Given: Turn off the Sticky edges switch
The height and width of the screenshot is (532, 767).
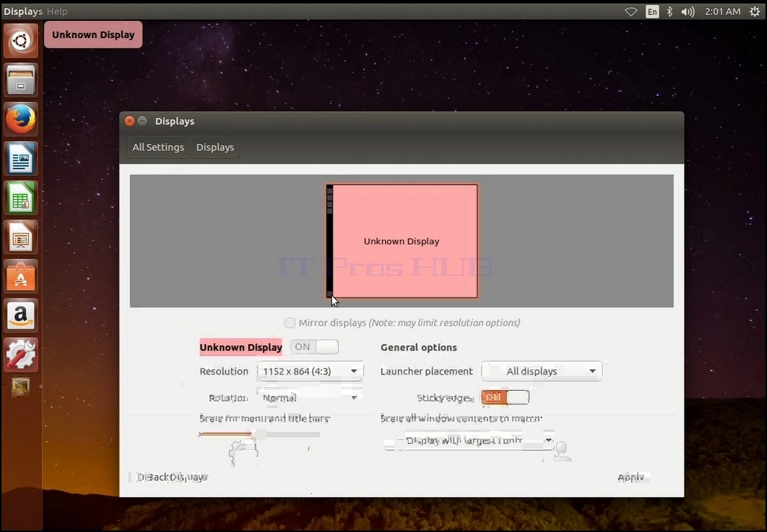Looking at the screenshot, I should (x=505, y=398).
